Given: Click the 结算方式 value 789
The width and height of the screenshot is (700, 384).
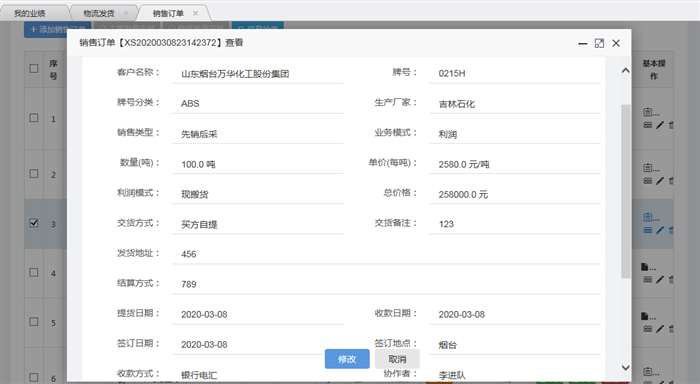Looking at the screenshot, I should [188, 284].
